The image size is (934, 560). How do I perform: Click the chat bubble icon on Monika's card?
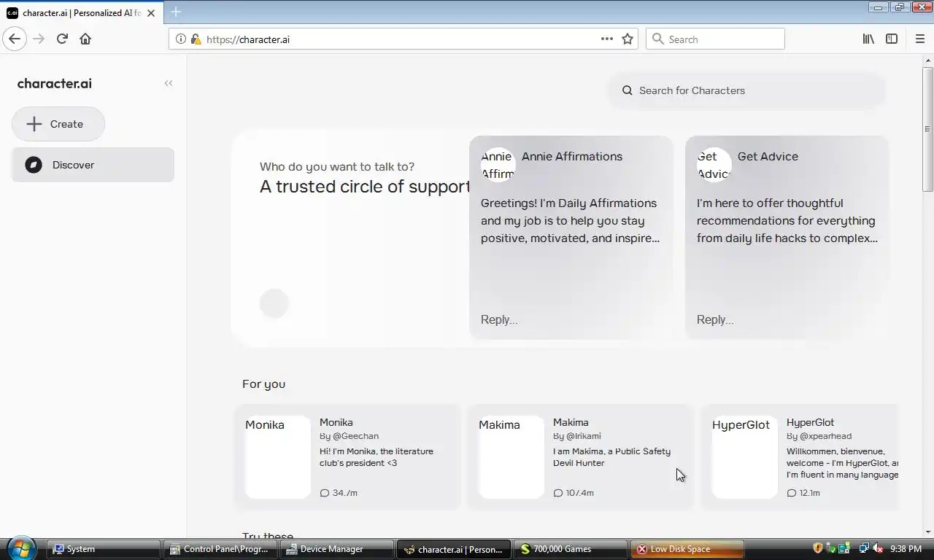coord(325,493)
